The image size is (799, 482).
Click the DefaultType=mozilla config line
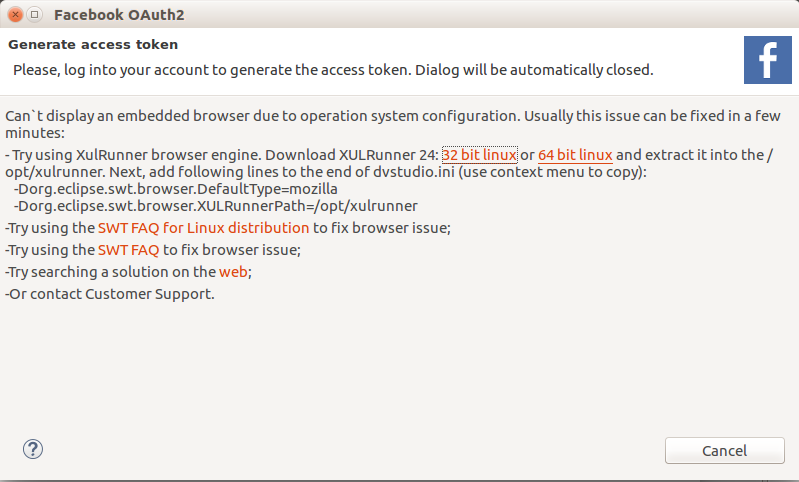point(176,189)
